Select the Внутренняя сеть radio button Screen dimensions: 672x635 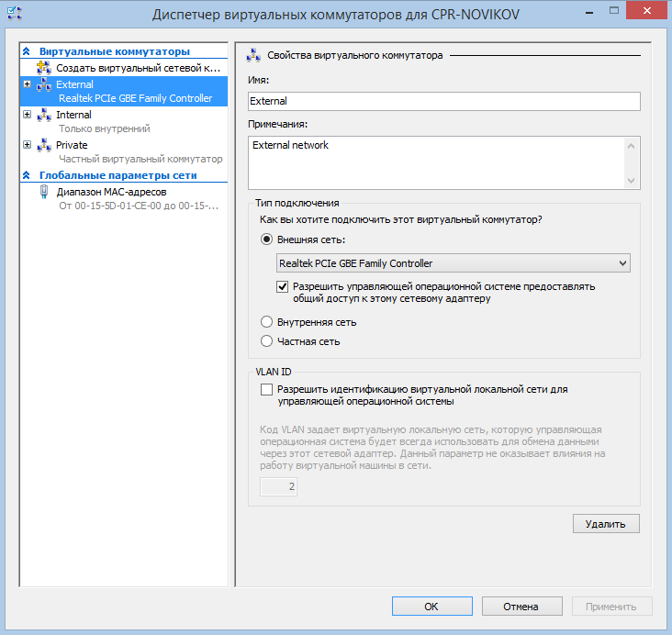267,322
